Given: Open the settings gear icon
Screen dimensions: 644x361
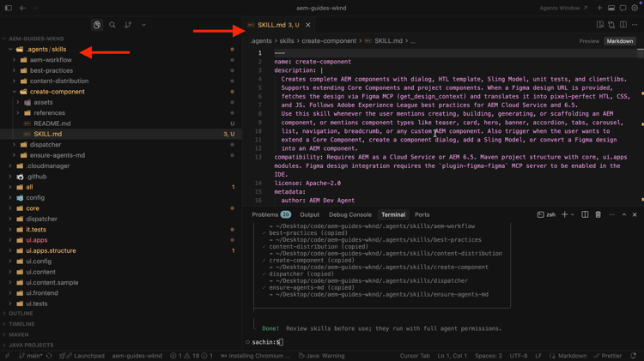Looking at the screenshot, I should pyautogui.click(x=635, y=8).
